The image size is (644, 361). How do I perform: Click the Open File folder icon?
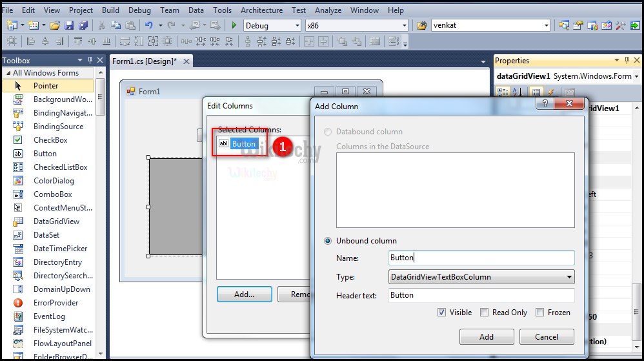point(55,26)
